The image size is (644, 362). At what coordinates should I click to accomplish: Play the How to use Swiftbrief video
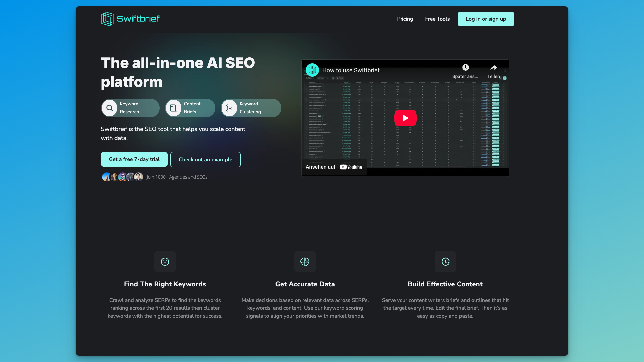click(x=405, y=118)
